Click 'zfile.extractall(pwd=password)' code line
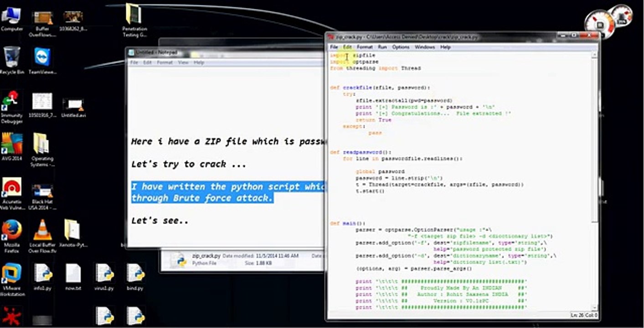 pos(404,100)
